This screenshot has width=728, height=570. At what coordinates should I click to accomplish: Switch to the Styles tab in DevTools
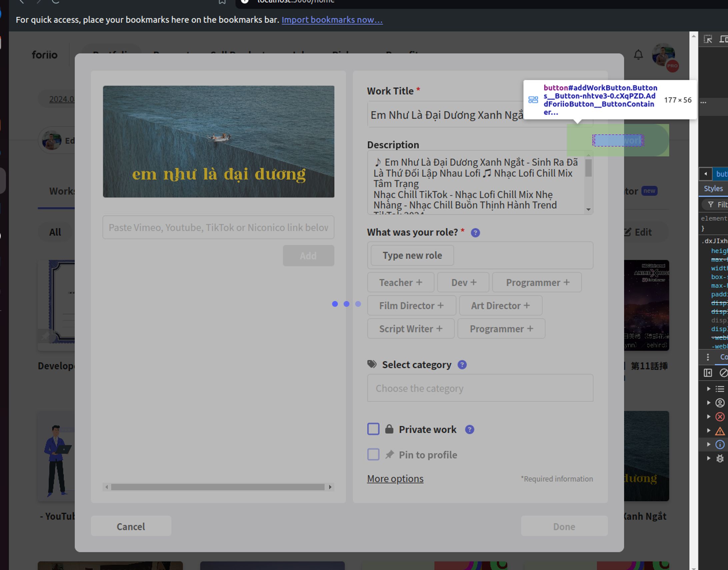pyautogui.click(x=713, y=188)
